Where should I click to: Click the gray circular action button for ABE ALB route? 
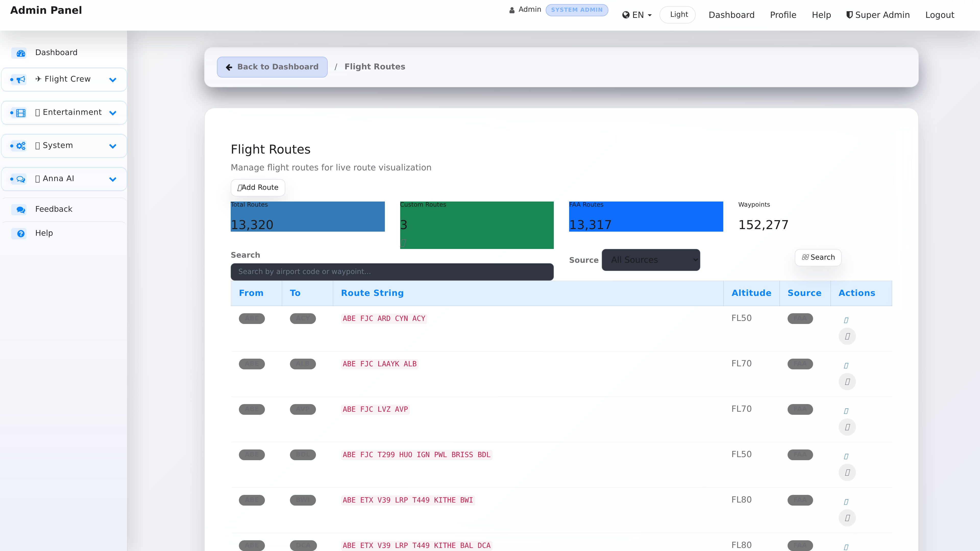pos(847,381)
